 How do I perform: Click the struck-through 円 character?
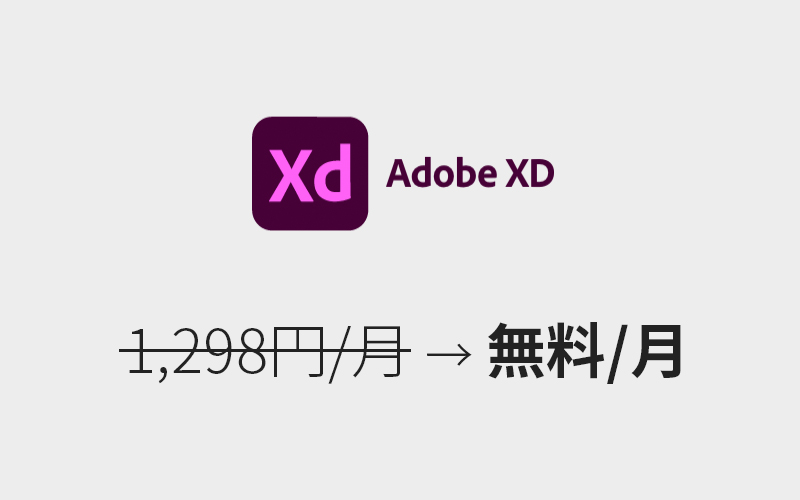coord(299,352)
